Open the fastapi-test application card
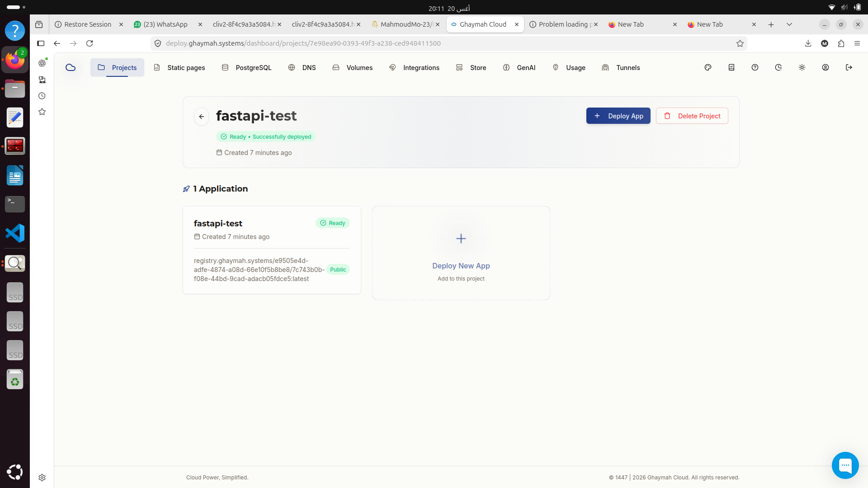868x488 pixels. point(272,250)
